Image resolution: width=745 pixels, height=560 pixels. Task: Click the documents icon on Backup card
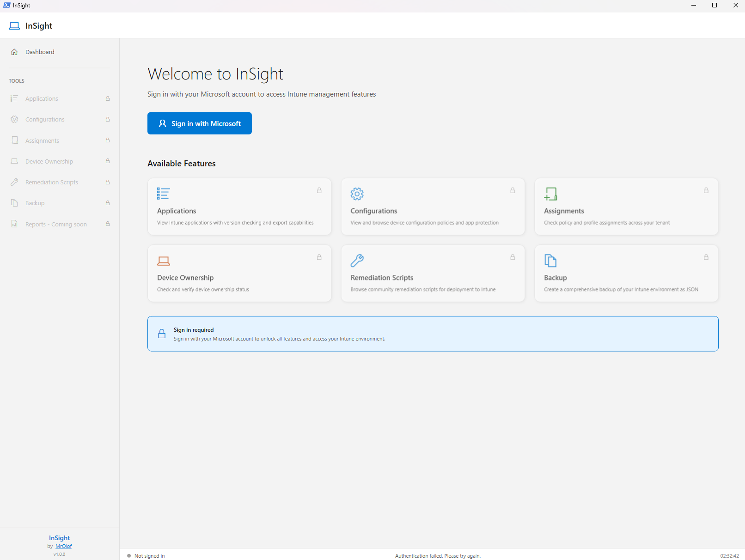point(550,261)
